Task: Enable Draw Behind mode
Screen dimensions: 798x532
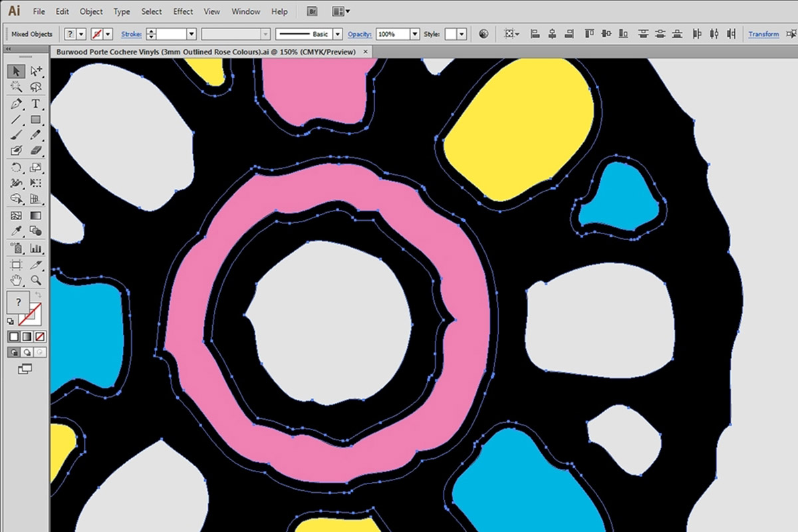Action: pyautogui.click(x=27, y=352)
